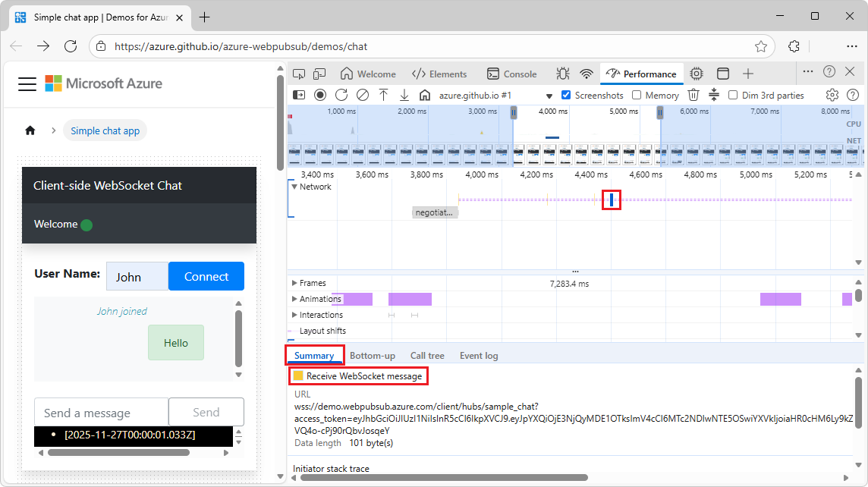Clear the current performance recording
Screen dimensions: 868x487
coord(363,95)
